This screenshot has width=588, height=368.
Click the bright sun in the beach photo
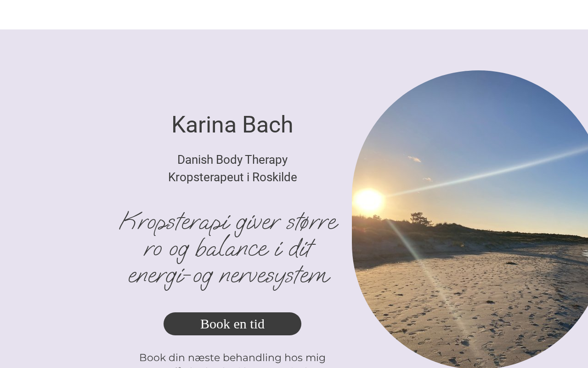[369, 201]
